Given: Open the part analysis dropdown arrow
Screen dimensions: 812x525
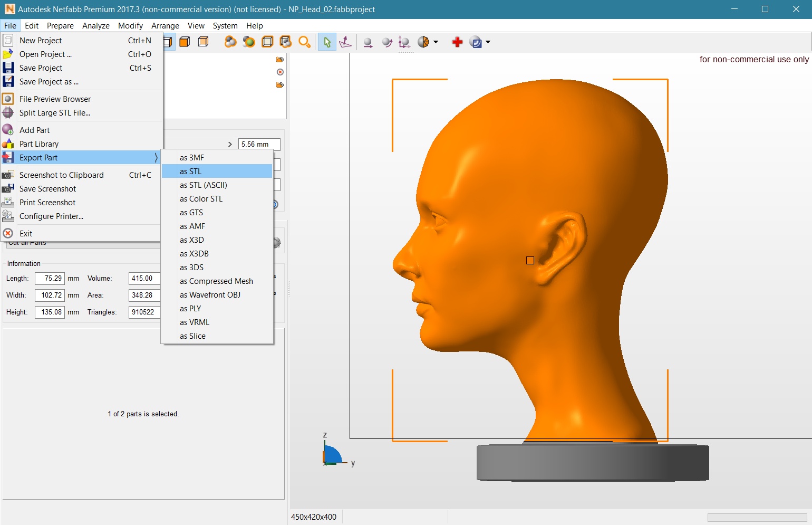Looking at the screenshot, I should coord(488,42).
